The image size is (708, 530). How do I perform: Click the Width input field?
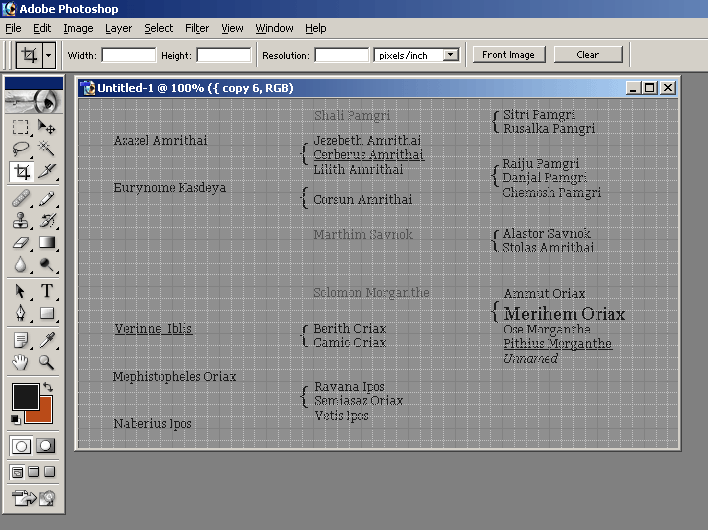click(x=129, y=55)
